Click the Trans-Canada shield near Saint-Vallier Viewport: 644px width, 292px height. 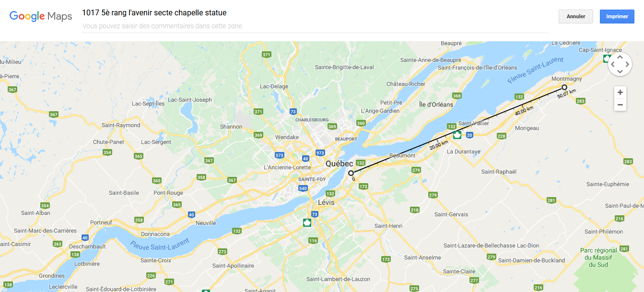click(457, 135)
